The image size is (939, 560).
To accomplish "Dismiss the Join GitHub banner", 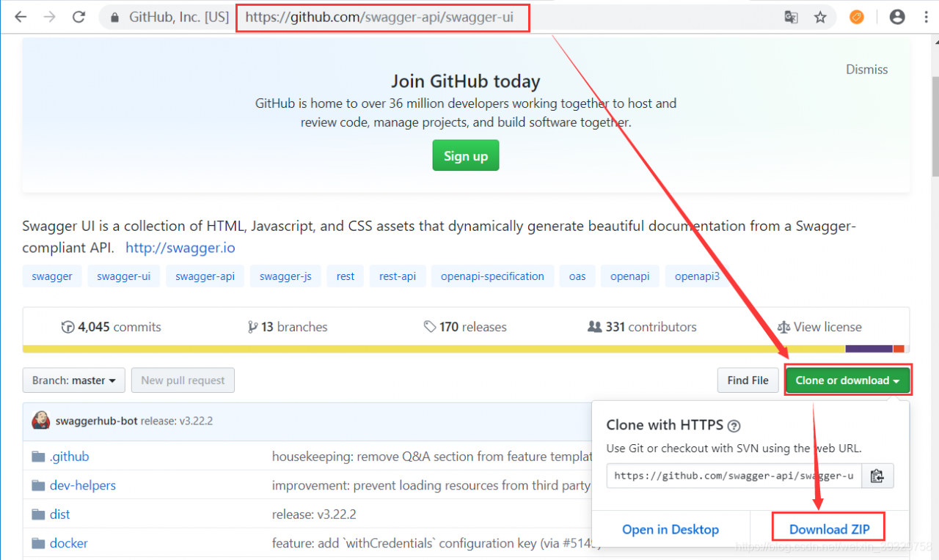I will (x=867, y=70).
